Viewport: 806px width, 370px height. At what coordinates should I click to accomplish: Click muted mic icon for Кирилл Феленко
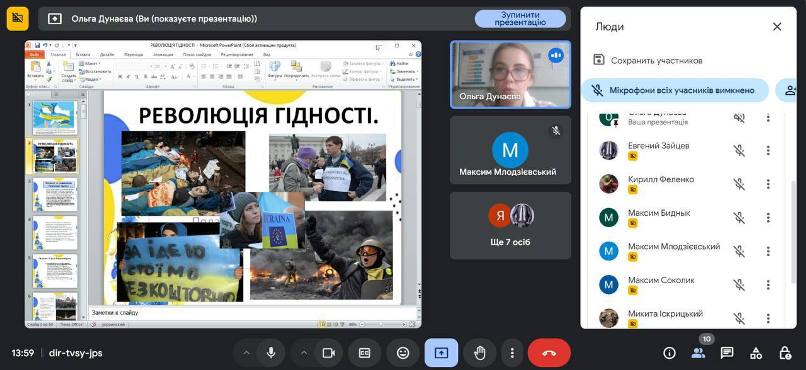pyautogui.click(x=739, y=184)
